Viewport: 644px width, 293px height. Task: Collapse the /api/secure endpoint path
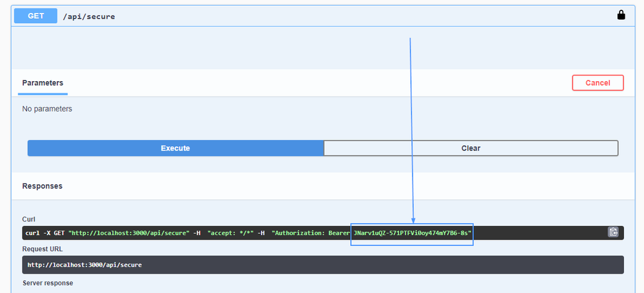(x=89, y=16)
